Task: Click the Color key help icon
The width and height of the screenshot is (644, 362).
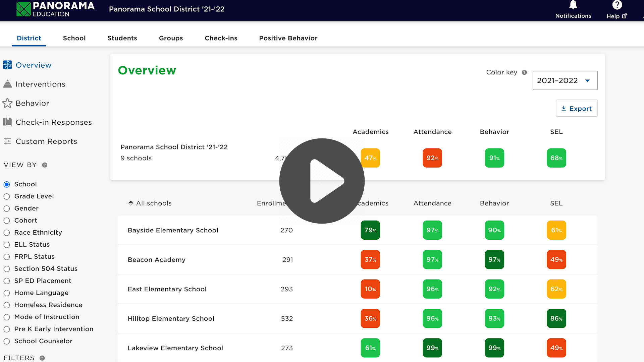Action: (524, 72)
